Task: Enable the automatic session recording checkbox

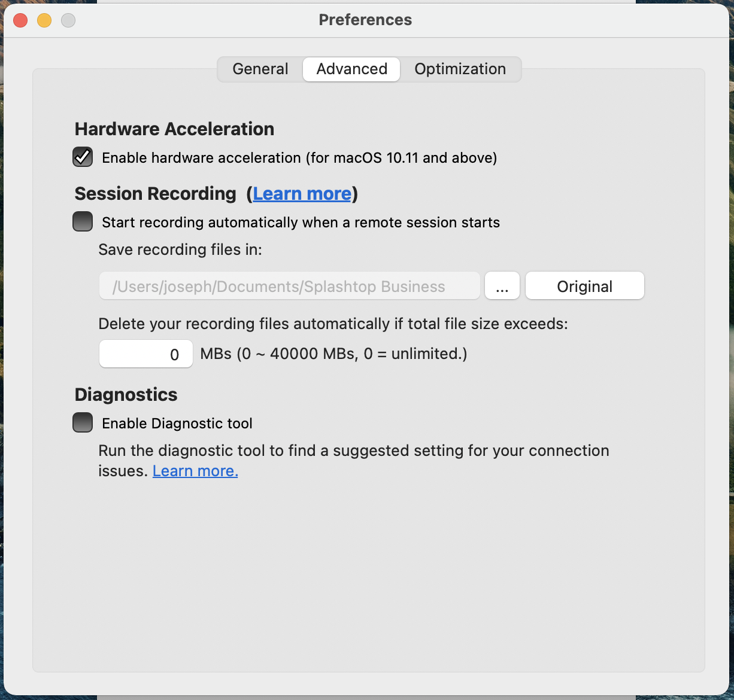Action: coord(83,222)
